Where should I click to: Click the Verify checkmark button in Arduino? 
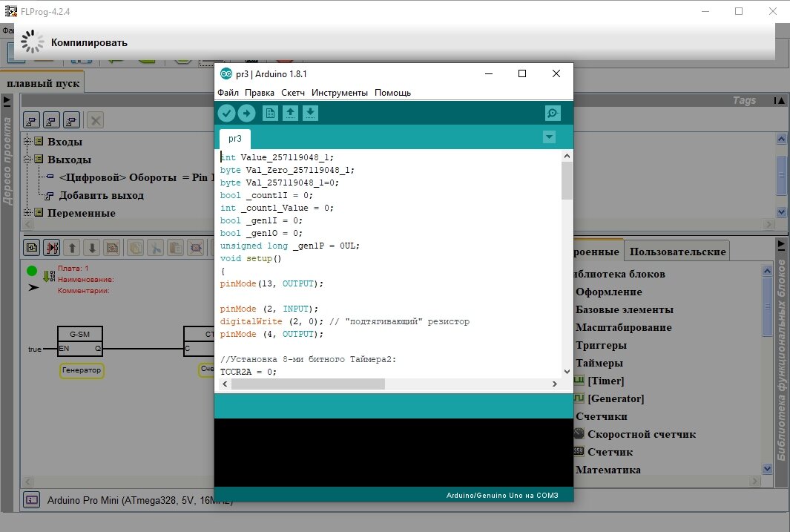pyautogui.click(x=227, y=114)
